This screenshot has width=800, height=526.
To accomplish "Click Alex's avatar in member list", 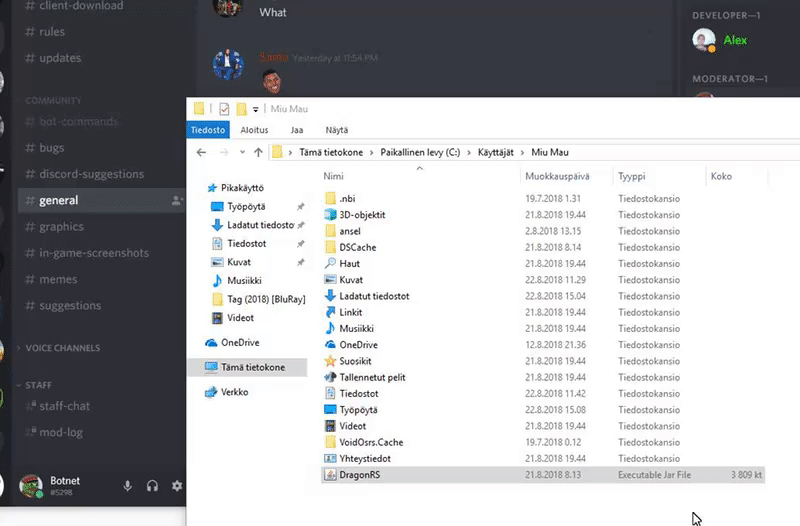I will (704, 40).
